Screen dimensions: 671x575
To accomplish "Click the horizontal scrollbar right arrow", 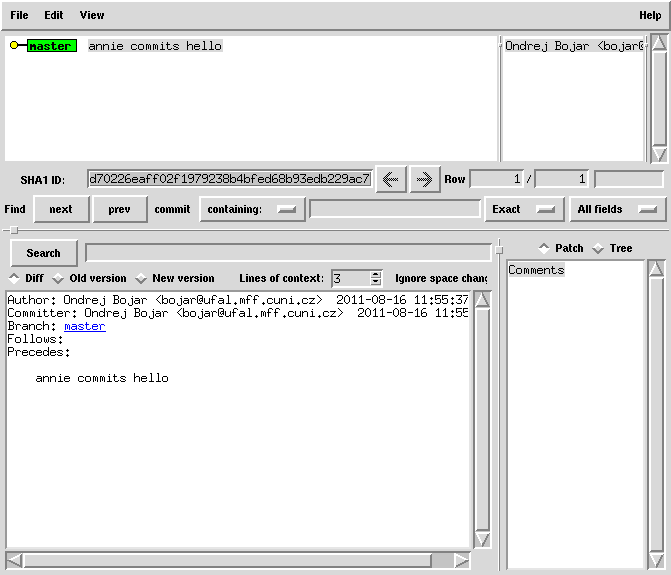I will (461, 560).
